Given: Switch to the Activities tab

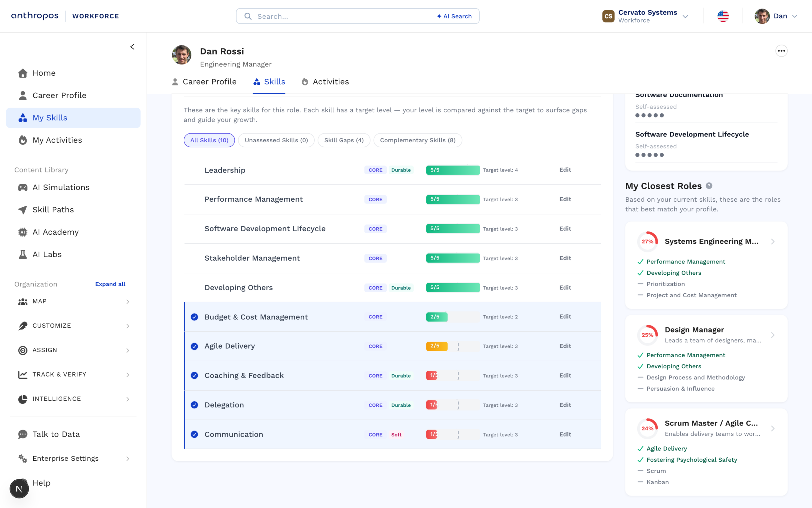Looking at the screenshot, I should [x=325, y=82].
